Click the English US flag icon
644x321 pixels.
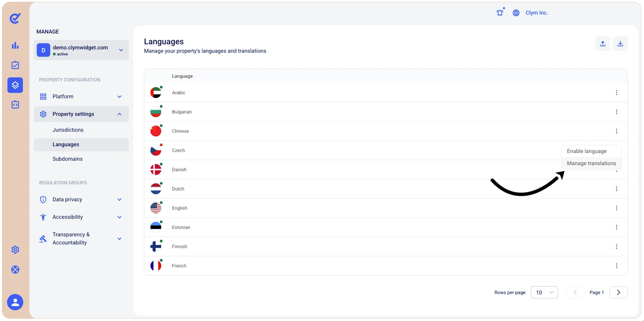(156, 208)
